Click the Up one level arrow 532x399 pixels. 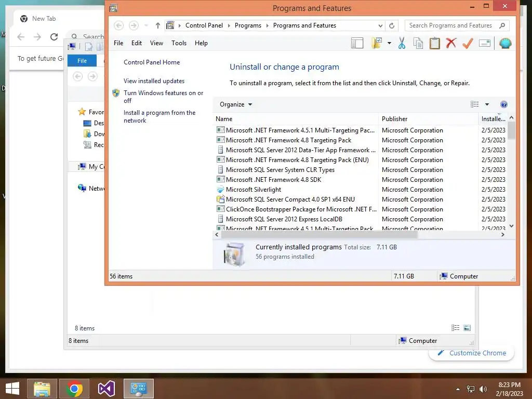(158, 25)
